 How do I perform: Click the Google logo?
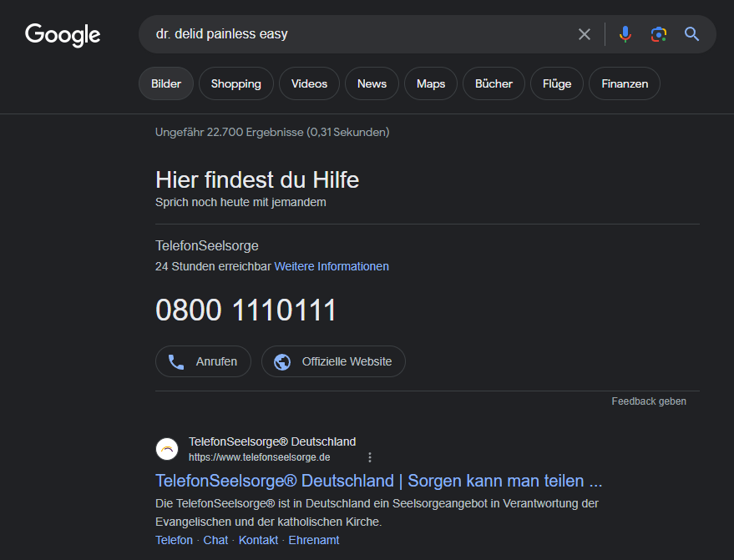tap(63, 34)
